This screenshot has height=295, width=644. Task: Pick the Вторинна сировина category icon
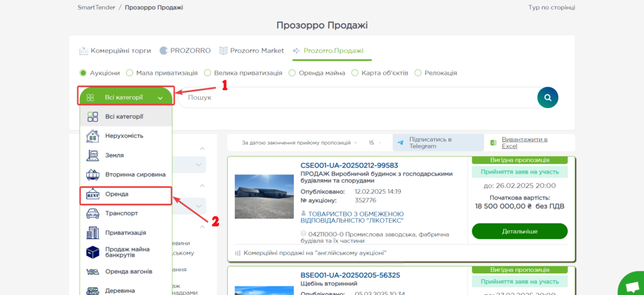click(x=93, y=174)
